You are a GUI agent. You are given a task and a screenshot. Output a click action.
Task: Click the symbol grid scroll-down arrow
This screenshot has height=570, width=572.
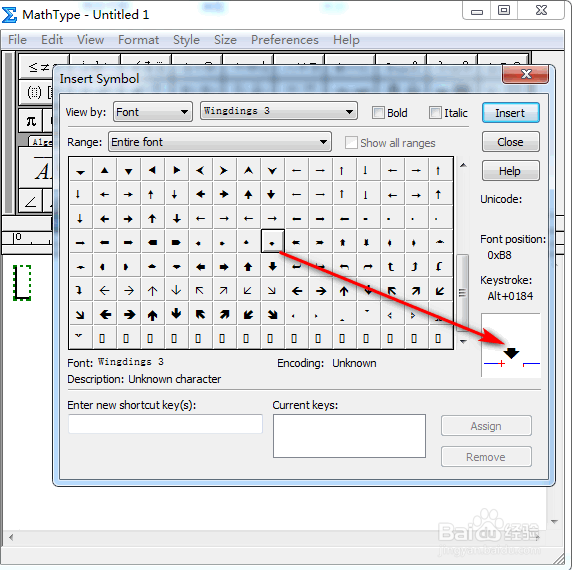coord(463,341)
